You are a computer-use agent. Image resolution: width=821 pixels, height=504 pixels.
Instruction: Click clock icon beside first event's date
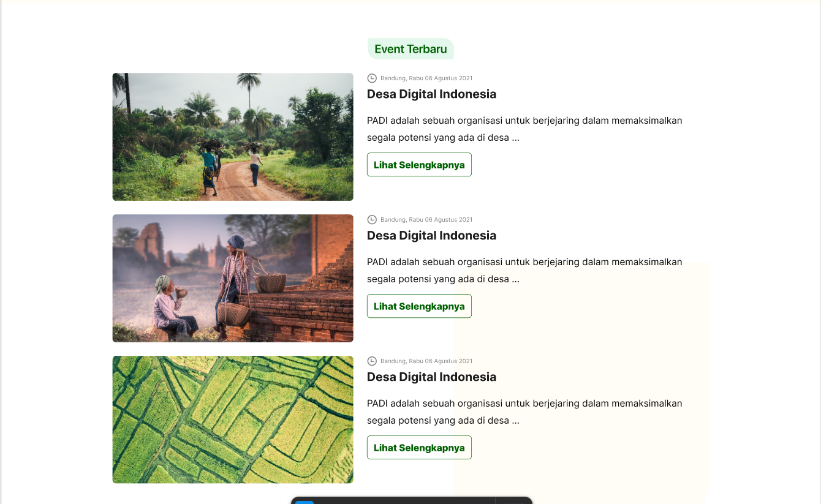click(372, 78)
